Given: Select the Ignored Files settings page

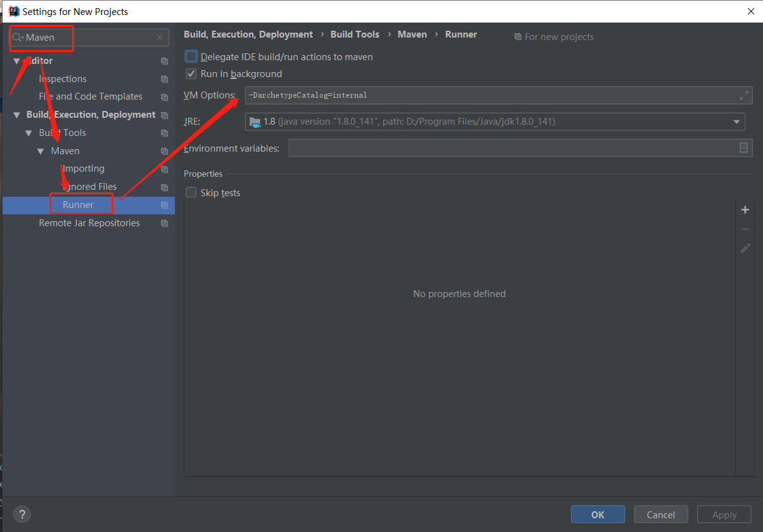Looking at the screenshot, I should [90, 187].
